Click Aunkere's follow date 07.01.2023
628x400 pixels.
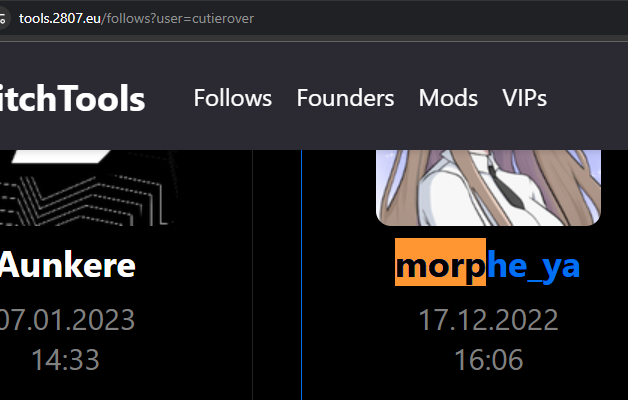(x=67, y=320)
